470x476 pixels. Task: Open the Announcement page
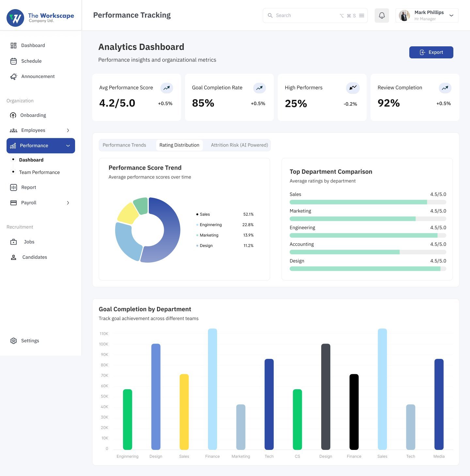click(x=38, y=76)
